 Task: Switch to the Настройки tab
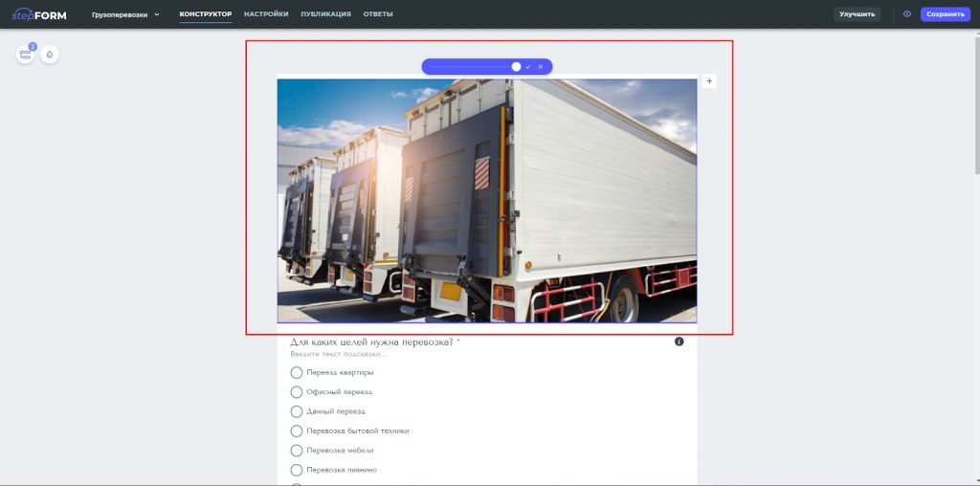pos(266,14)
